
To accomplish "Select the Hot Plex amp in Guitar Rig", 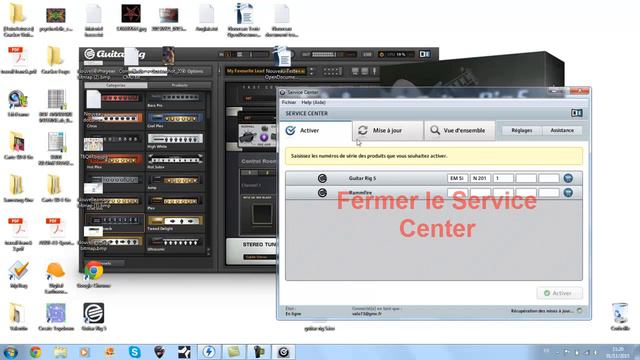I will (115, 161).
